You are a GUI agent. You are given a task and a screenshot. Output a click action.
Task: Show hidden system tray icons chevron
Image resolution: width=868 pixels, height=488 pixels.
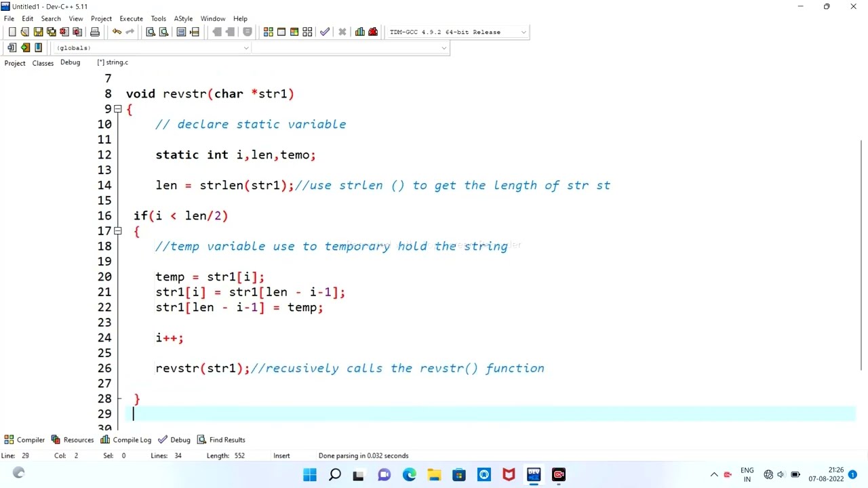click(x=714, y=474)
